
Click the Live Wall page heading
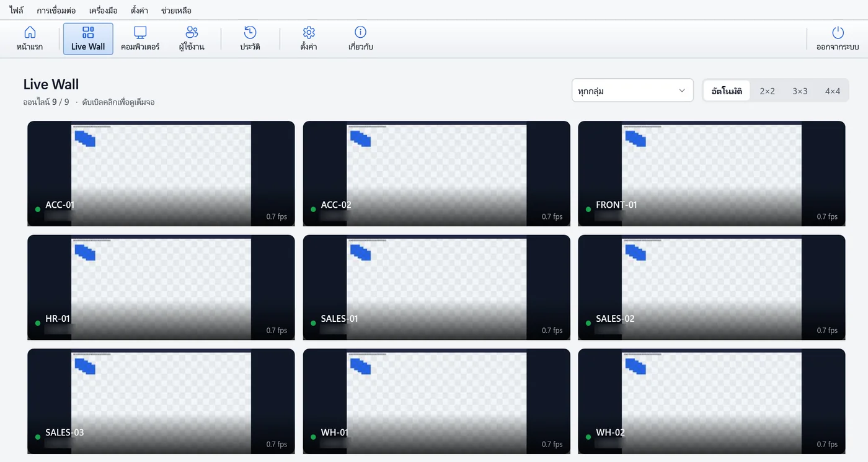51,84
